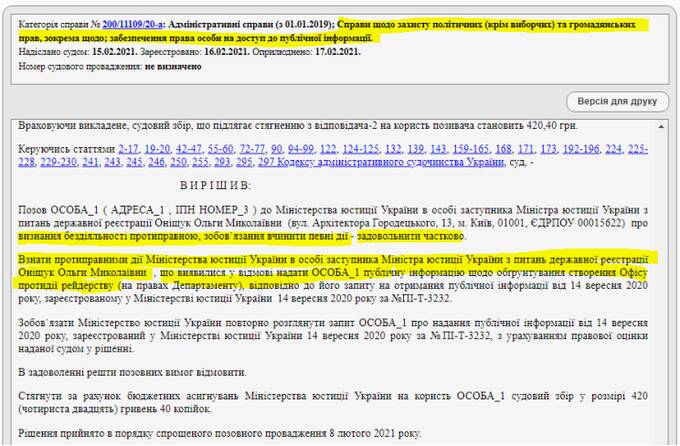
Task: Click the paragraph starting 'Зобов'язати Міністерство юстиції'
Action: [333, 335]
